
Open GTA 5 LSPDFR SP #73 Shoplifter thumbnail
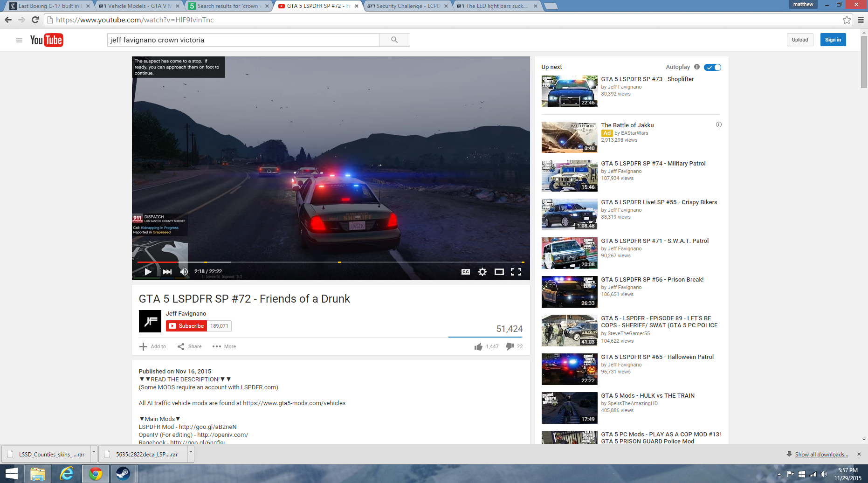tap(569, 91)
